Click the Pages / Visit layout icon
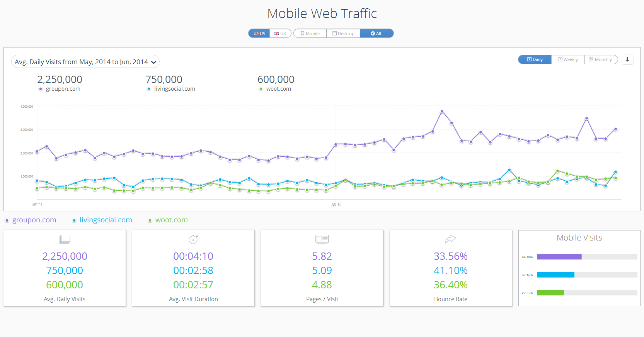This screenshot has height=337, width=644. tap(322, 239)
